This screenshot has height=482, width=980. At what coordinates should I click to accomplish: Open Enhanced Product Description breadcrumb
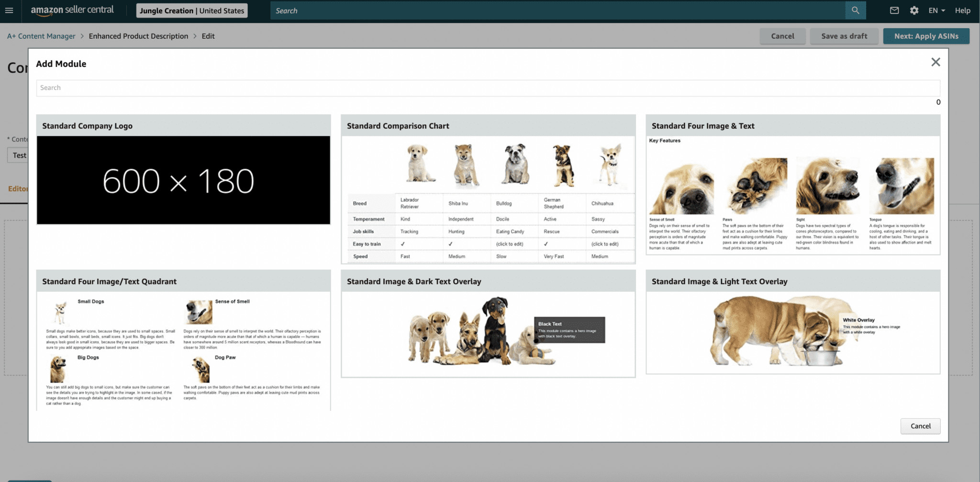coord(139,36)
